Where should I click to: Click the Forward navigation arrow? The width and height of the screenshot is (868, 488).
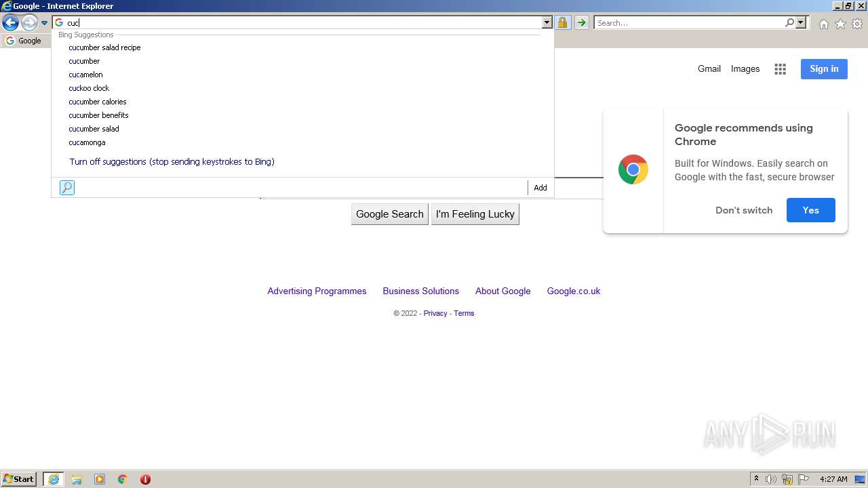click(x=29, y=23)
